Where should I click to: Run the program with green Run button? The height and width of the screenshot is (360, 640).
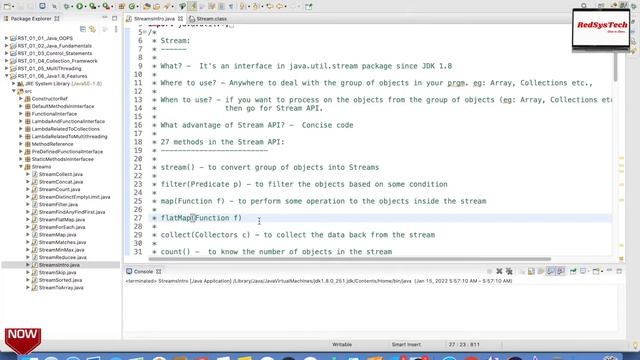pos(80,6)
